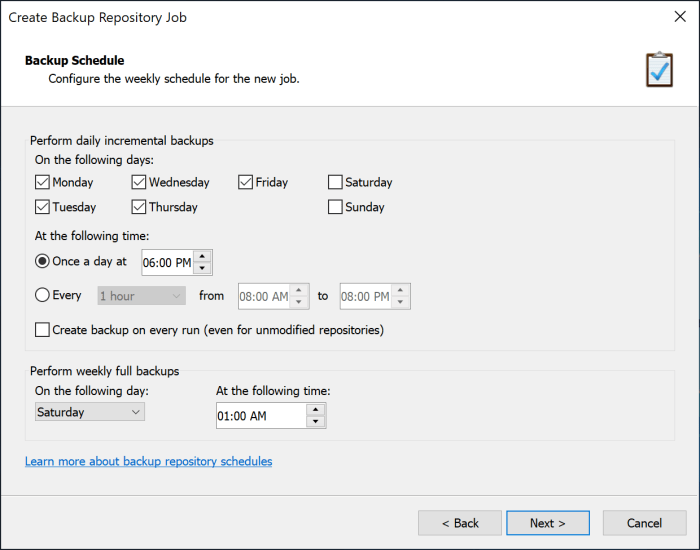Select the 'Every' interval radio button

(42, 295)
